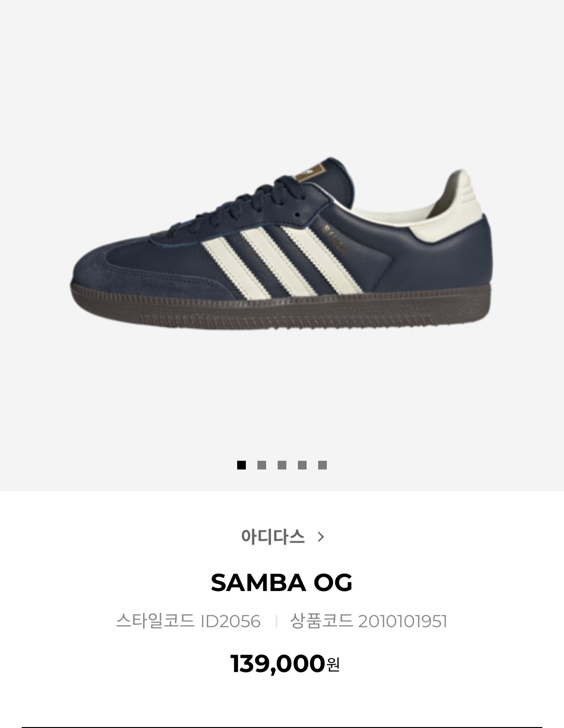Switch to the second product image dot
564x728 pixels.
point(262,465)
